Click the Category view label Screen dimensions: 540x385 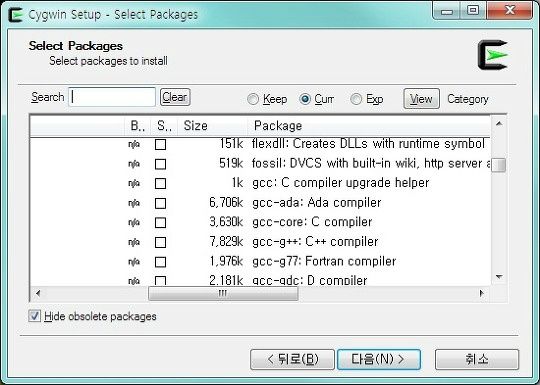pyautogui.click(x=468, y=99)
